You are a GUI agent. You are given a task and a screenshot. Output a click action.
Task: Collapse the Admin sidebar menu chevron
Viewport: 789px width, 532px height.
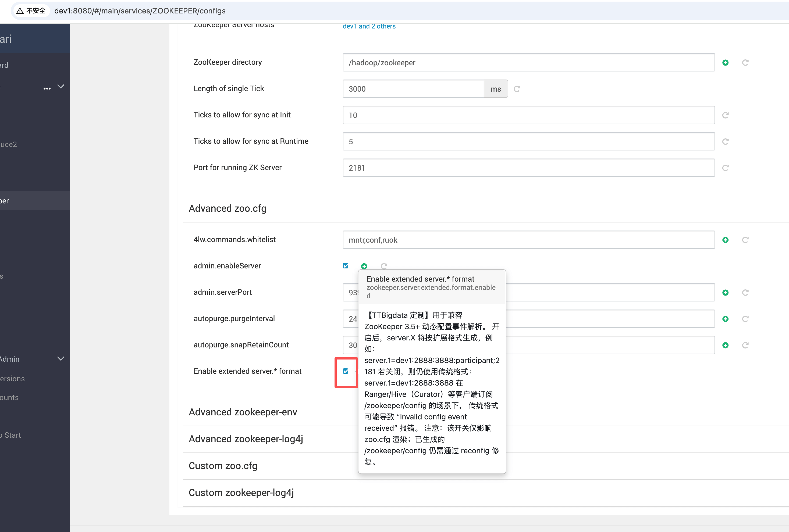coord(61,359)
